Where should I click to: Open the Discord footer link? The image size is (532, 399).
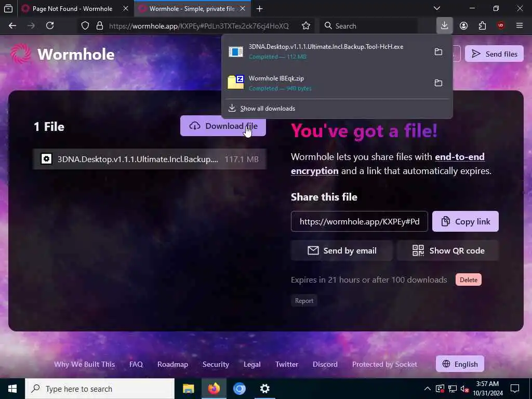325,364
